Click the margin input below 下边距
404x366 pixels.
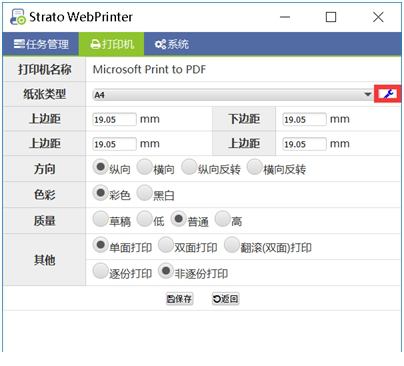coord(304,144)
